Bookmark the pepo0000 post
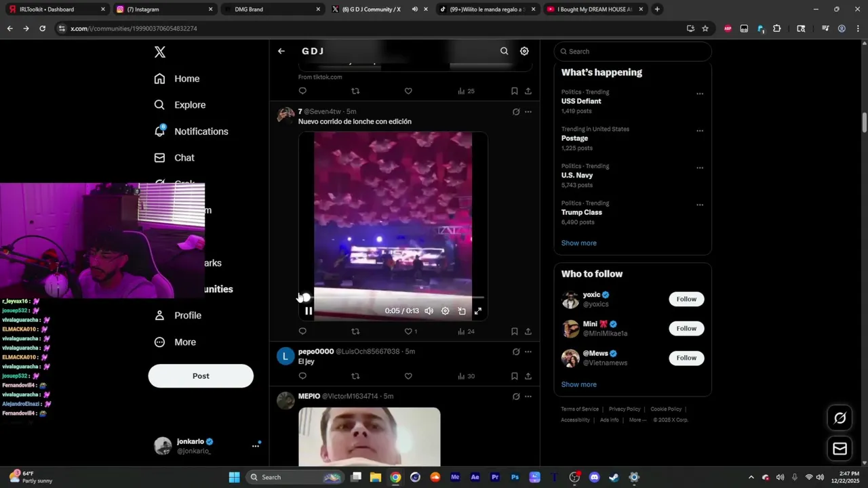The image size is (868, 488). (x=515, y=376)
